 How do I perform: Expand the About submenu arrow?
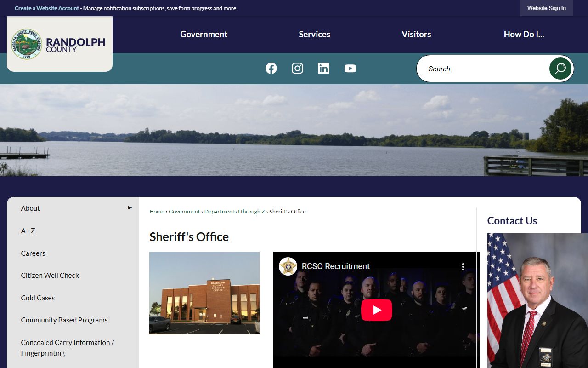coord(130,208)
